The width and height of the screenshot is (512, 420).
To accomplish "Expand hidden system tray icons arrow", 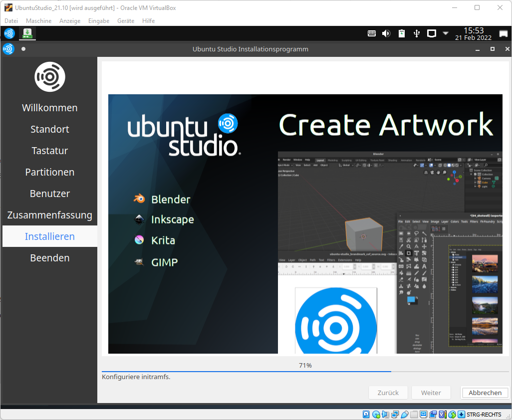I will pos(446,33).
